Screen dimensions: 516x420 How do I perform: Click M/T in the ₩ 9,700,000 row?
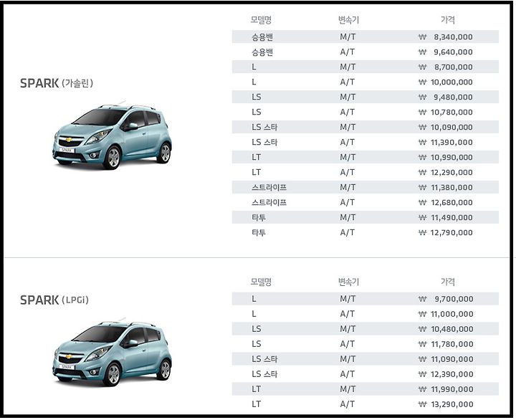[348, 299]
